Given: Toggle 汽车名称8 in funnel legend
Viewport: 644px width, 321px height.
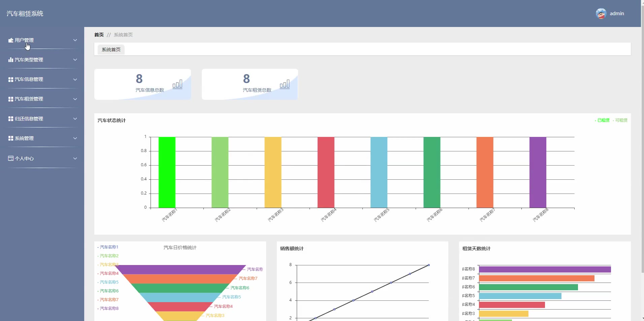Looking at the screenshot, I should coord(108,309).
